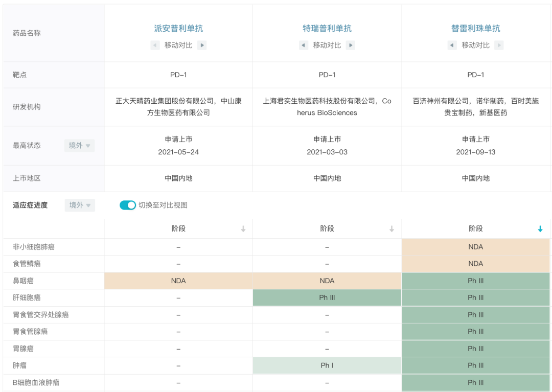Toggle the 切换至对比视图 switch
552x392 pixels.
(x=127, y=205)
